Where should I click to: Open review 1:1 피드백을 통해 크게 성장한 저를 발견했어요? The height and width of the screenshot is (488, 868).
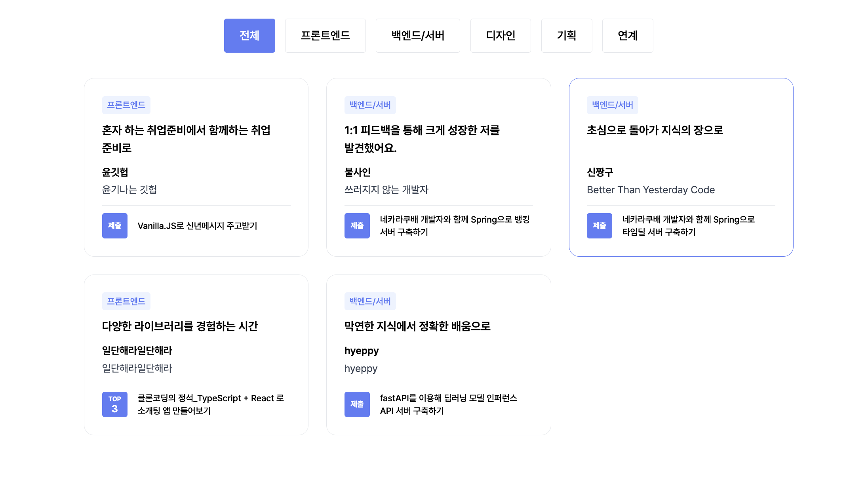point(422,139)
